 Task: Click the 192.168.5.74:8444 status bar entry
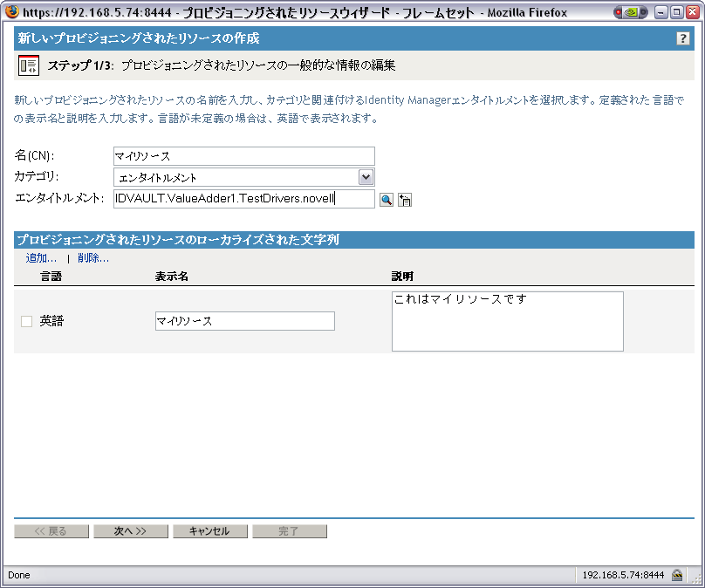(623, 575)
